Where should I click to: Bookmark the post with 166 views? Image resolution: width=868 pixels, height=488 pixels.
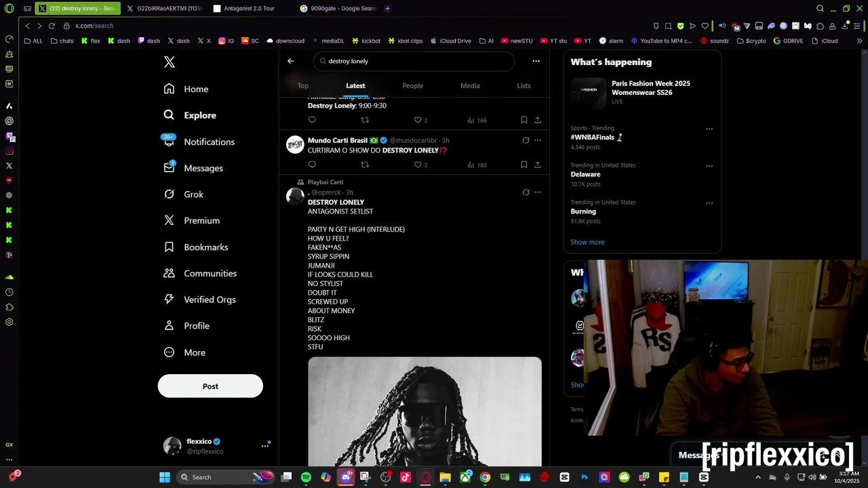[x=524, y=120]
